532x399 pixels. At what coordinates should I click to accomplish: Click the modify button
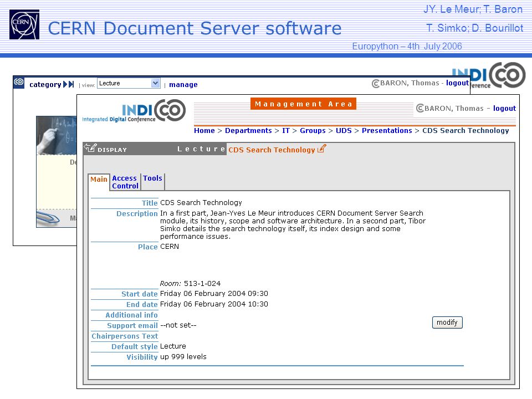(447, 323)
